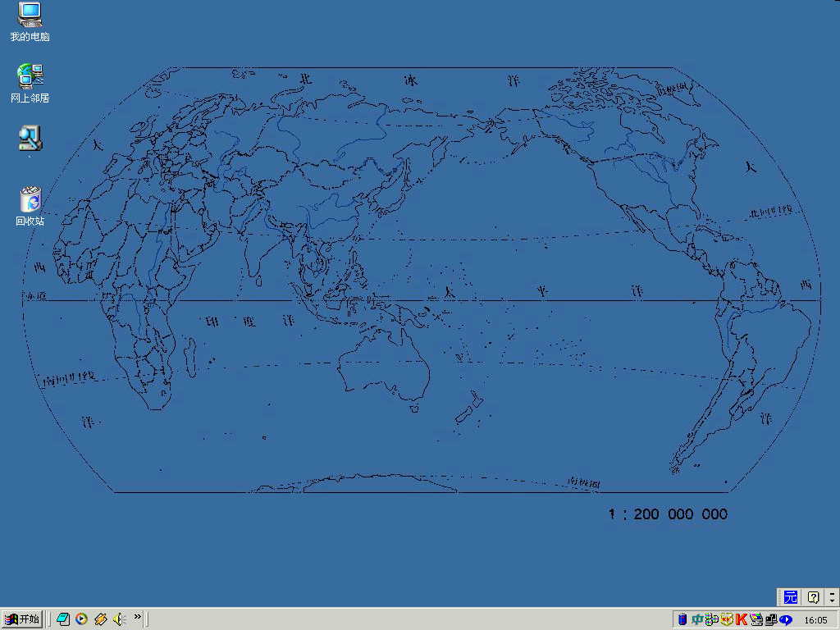Click the 开始 Start button

[x=22, y=619]
